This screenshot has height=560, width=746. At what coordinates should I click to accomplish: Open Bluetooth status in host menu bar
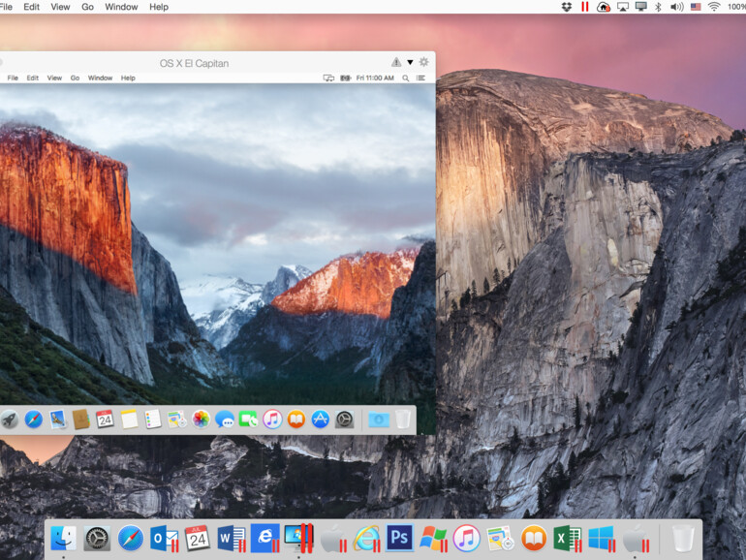tap(659, 7)
